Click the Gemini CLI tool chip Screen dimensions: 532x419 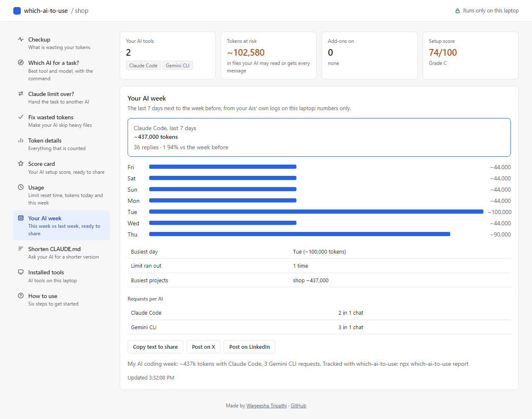[x=177, y=65]
